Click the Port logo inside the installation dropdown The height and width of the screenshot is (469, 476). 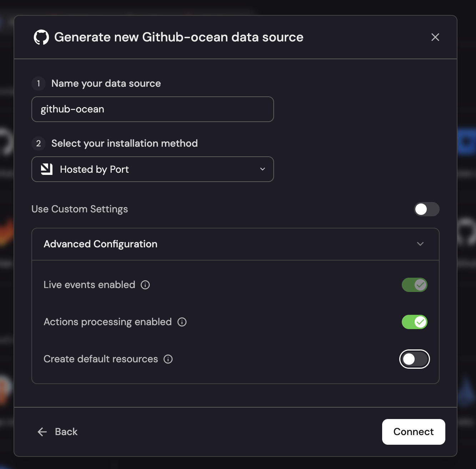(x=47, y=169)
